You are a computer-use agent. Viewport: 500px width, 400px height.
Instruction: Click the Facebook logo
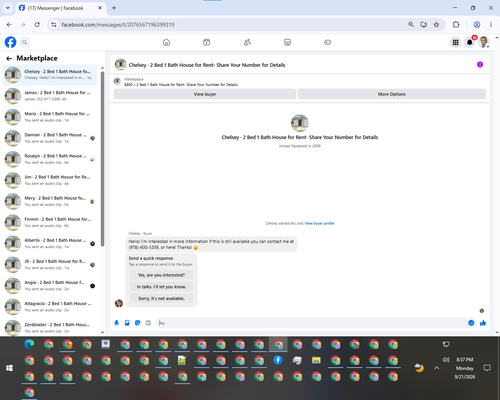coord(10,42)
